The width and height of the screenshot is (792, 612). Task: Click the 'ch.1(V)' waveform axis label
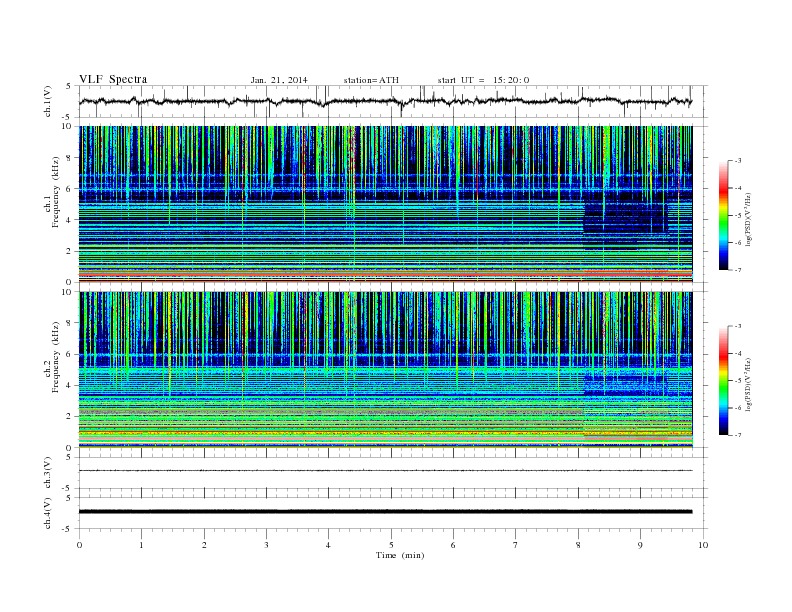click(x=48, y=101)
